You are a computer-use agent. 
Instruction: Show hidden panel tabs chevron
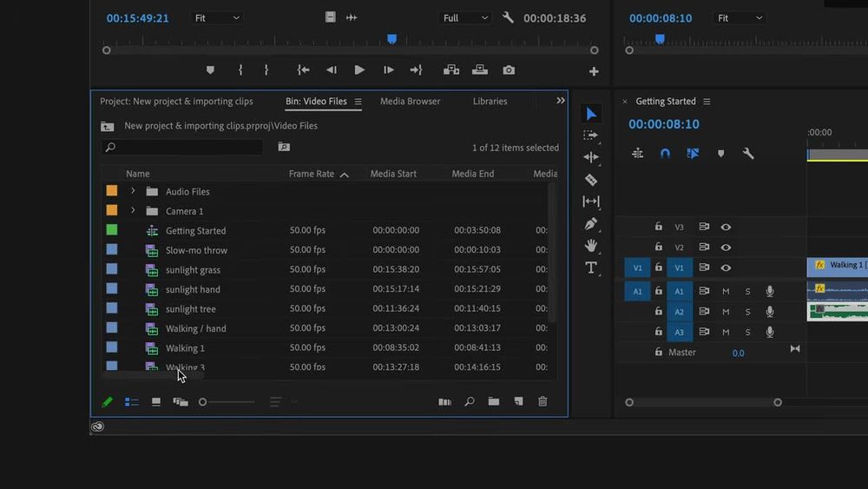pyautogui.click(x=560, y=101)
